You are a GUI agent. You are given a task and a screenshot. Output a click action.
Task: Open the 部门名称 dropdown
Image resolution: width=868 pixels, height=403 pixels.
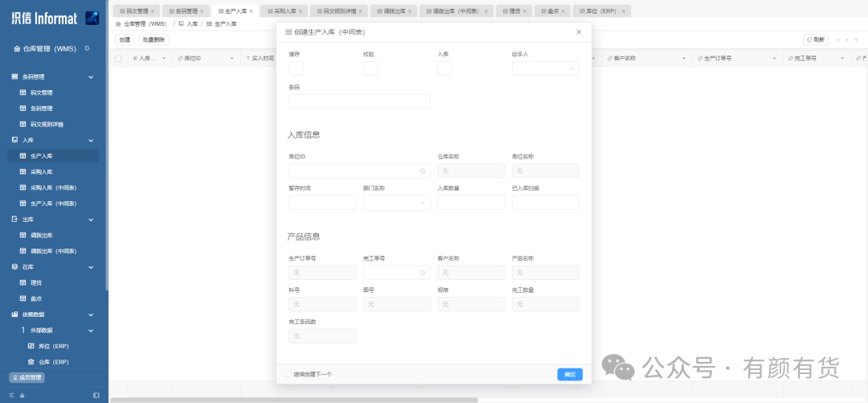click(x=396, y=203)
